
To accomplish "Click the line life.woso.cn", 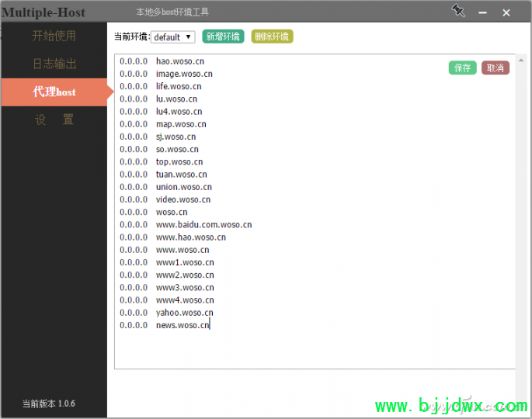I will tap(161, 86).
